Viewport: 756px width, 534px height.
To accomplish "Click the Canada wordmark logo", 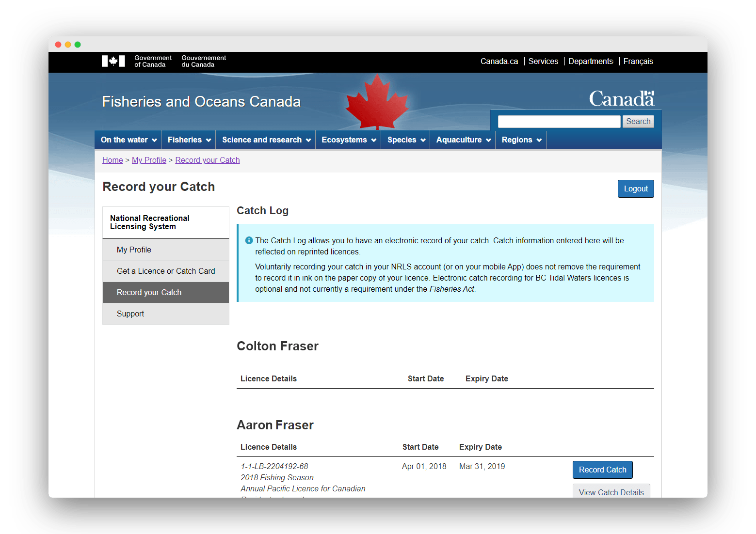I will point(622,99).
